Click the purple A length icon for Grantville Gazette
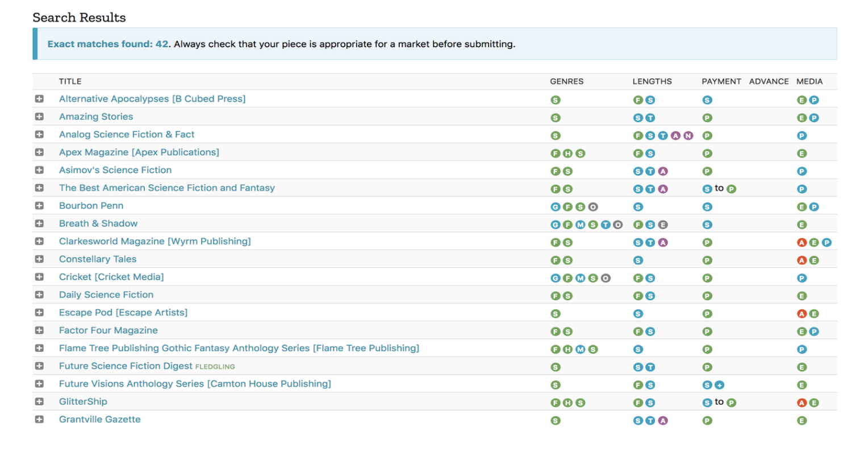Viewport: 868px width, 465px height. click(663, 421)
